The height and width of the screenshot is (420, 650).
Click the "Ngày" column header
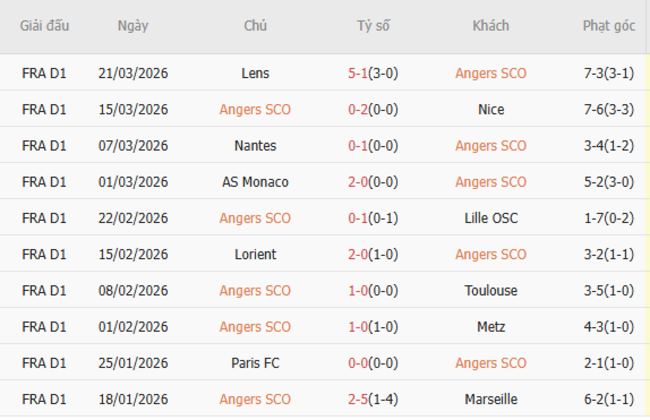pos(133,26)
